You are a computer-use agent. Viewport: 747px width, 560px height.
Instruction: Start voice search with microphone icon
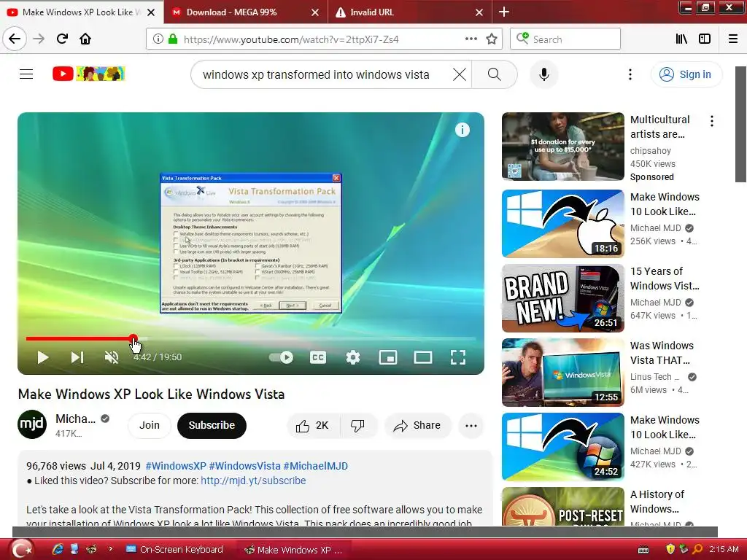(543, 74)
